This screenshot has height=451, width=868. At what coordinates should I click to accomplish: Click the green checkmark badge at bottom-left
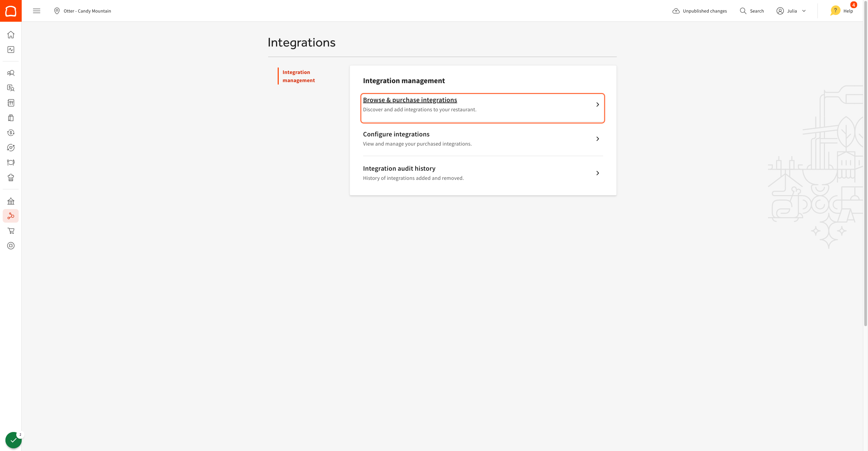coord(14,440)
